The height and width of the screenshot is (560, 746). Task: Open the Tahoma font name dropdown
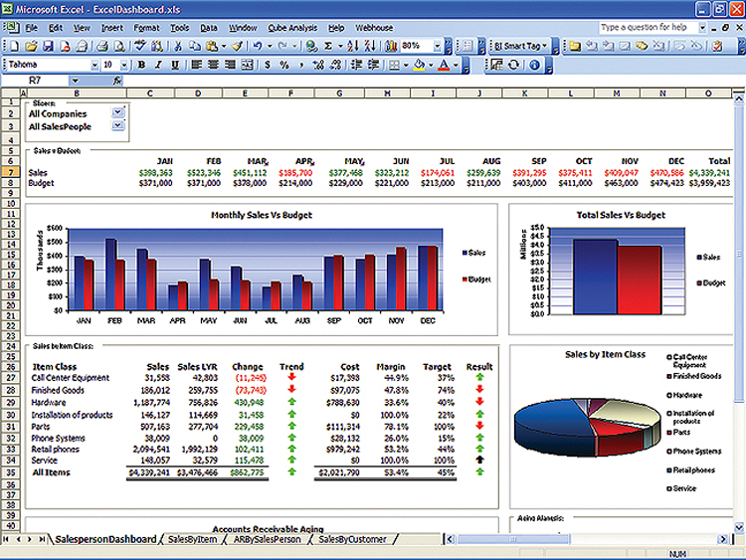[x=94, y=66]
